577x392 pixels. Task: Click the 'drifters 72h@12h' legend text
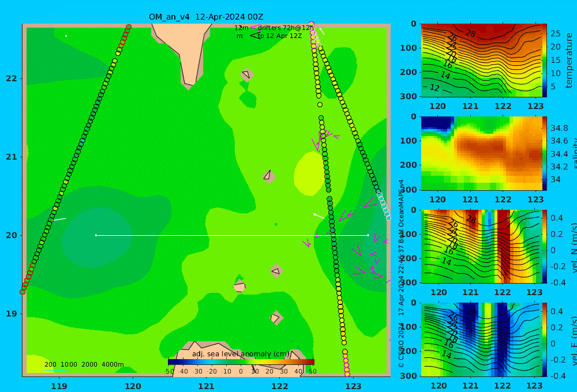click(x=286, y=28)
